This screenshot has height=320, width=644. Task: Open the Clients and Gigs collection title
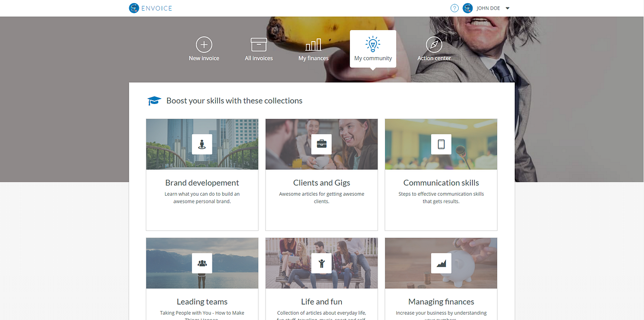321,182
